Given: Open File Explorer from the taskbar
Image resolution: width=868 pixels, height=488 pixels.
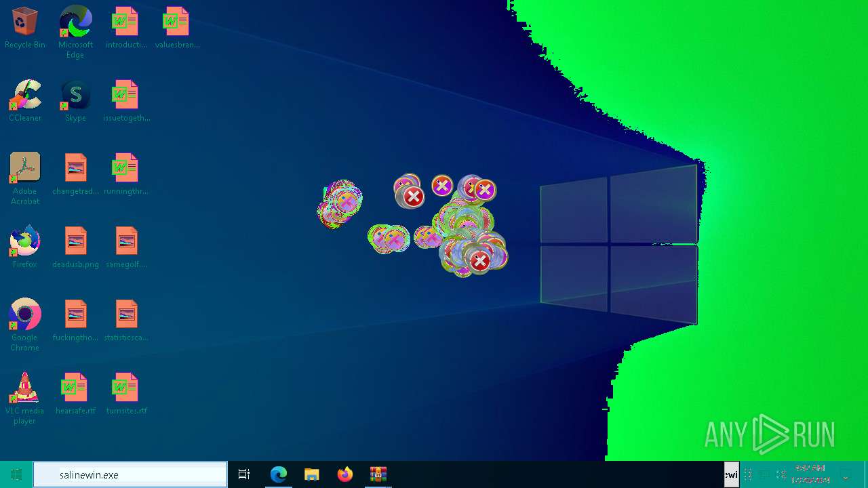Looking at the screenshot, I should point(312,474).
